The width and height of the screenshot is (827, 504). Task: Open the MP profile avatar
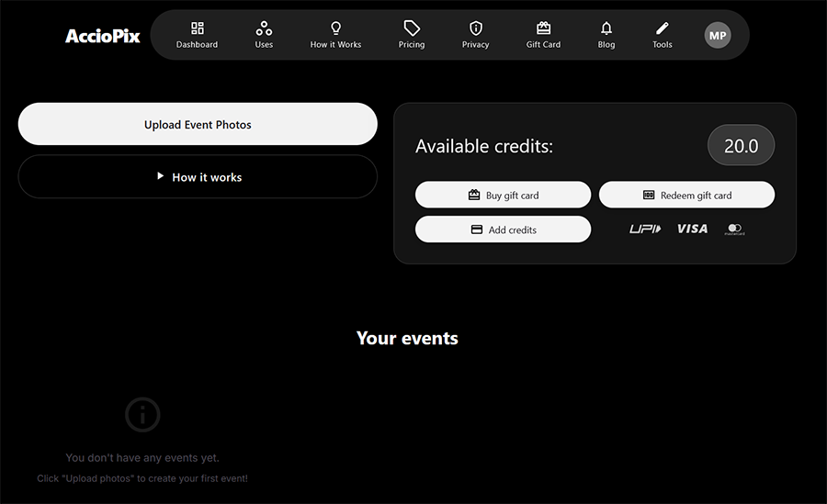718,35
